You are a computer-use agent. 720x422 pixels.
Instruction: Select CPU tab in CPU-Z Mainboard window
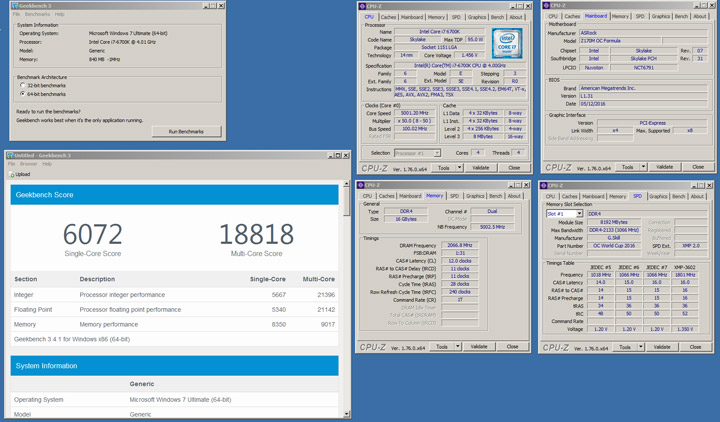click(x=552, y=16)
